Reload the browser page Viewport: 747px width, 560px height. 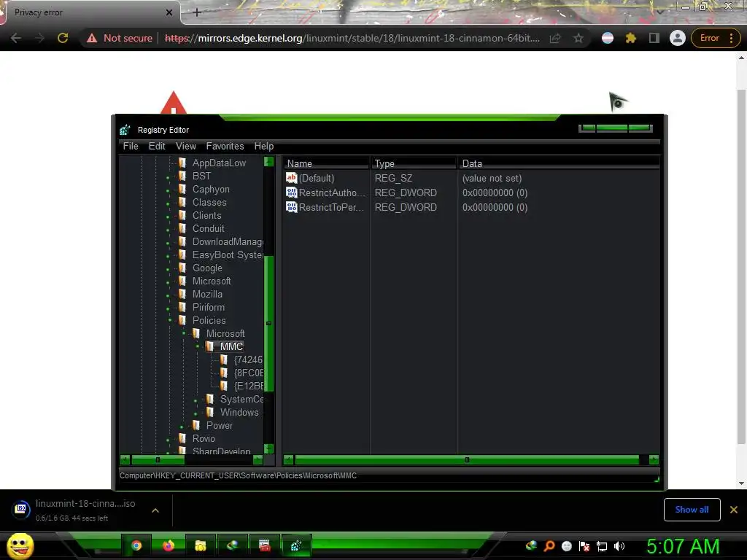click(x=63, y=38)
